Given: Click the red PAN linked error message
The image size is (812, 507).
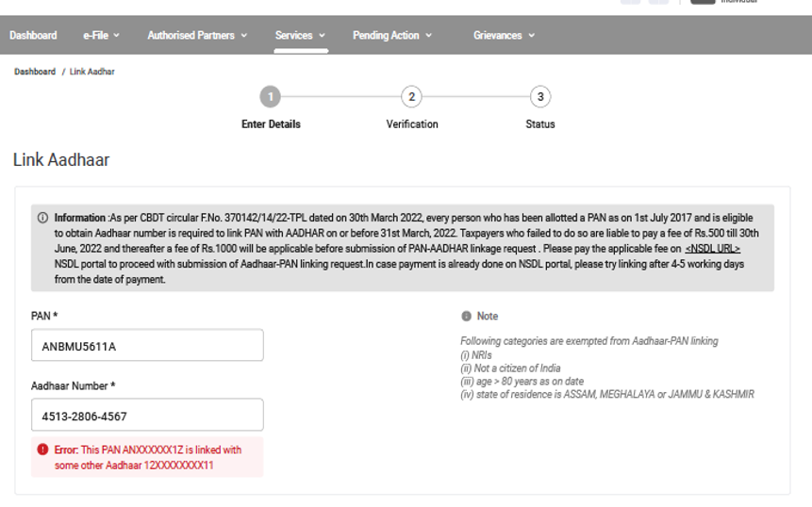Looking at the screenshot, I should click(x=148, y=457).
